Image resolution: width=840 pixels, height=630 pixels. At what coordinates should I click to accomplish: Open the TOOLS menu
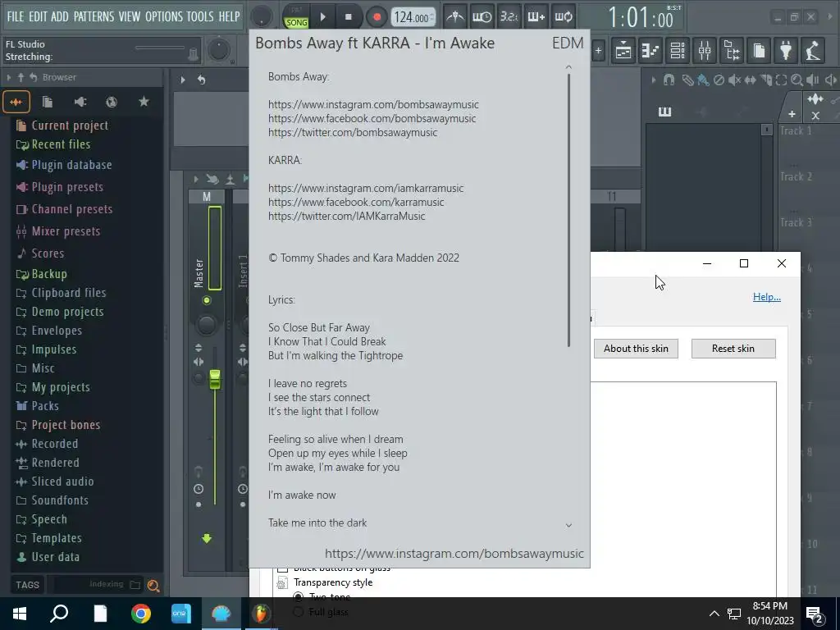pyautogui.click(x=200, y=16)
